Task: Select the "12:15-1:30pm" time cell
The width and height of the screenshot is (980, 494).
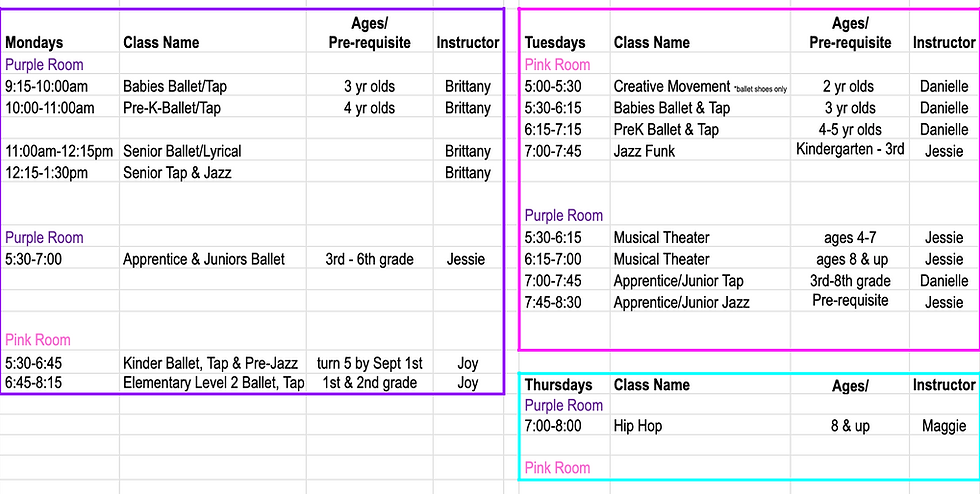Action: click(46, 173)
